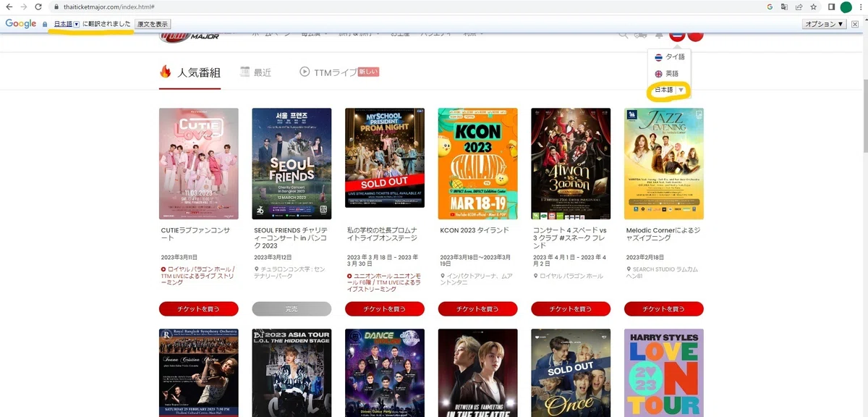Open the 2023 Asia Tour Hidden Stage poster
Image resolution: width=868 pixels, height=417 pixels.
(x=292, y=373)
